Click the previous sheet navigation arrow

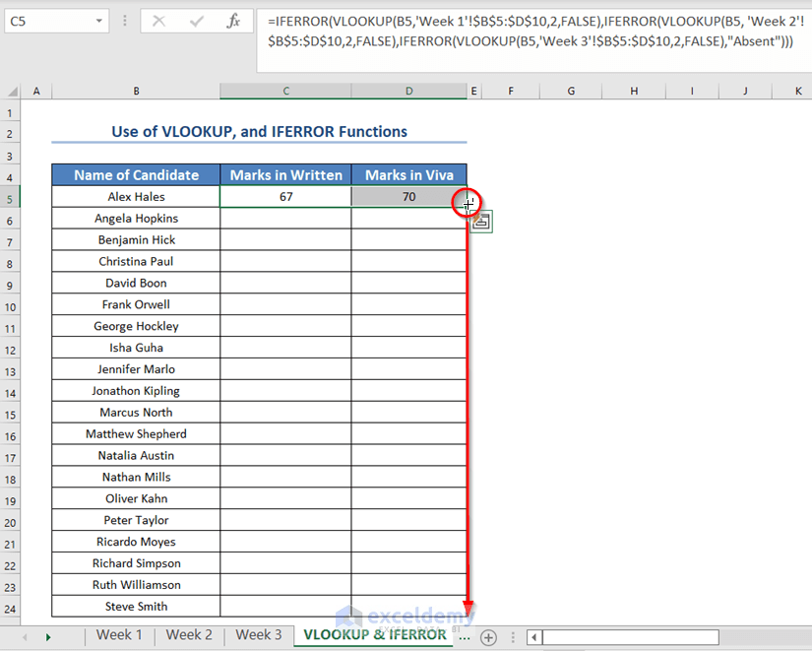24,636
